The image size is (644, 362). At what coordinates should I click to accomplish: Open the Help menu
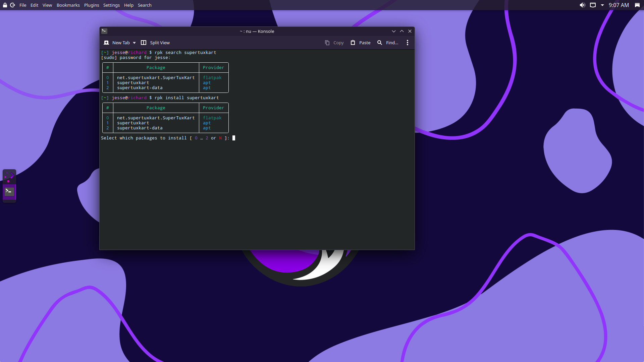coord(129,5)
